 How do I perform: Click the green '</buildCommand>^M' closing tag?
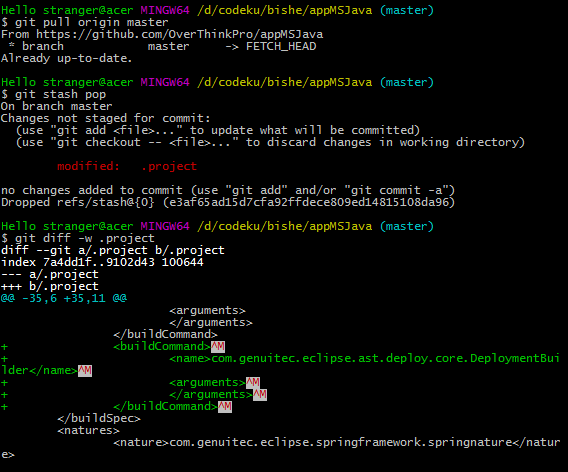(172, 406)
